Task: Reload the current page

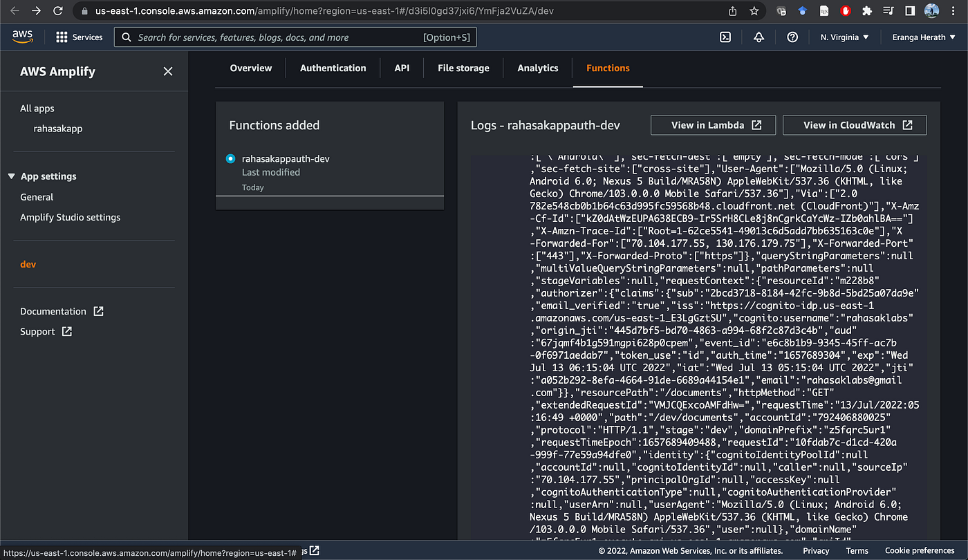Action: click(x=58, y=11)
